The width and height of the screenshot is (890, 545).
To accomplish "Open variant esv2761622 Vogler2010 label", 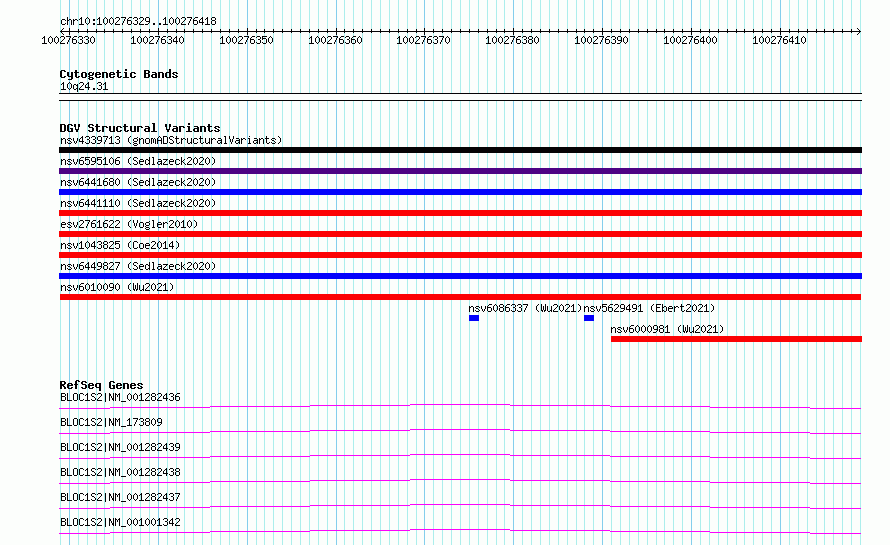I will pos(129,224).
